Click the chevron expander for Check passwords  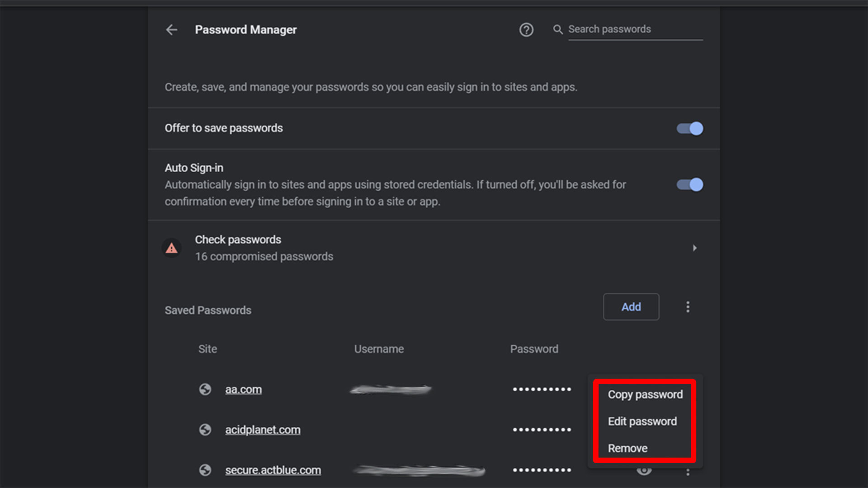pyautogui.click(x=694, y=247)
